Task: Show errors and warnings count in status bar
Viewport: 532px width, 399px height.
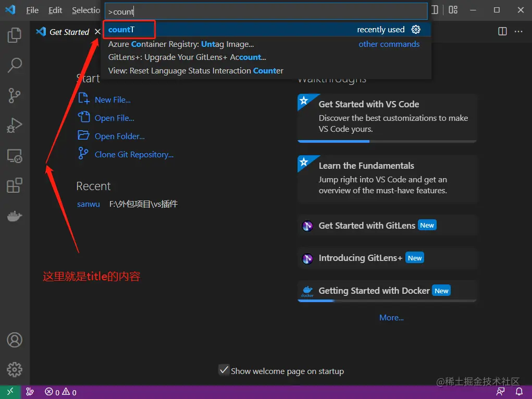Action: coord(61,392)
